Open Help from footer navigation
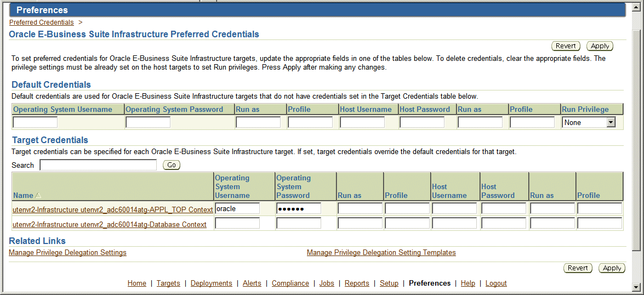 468,283
